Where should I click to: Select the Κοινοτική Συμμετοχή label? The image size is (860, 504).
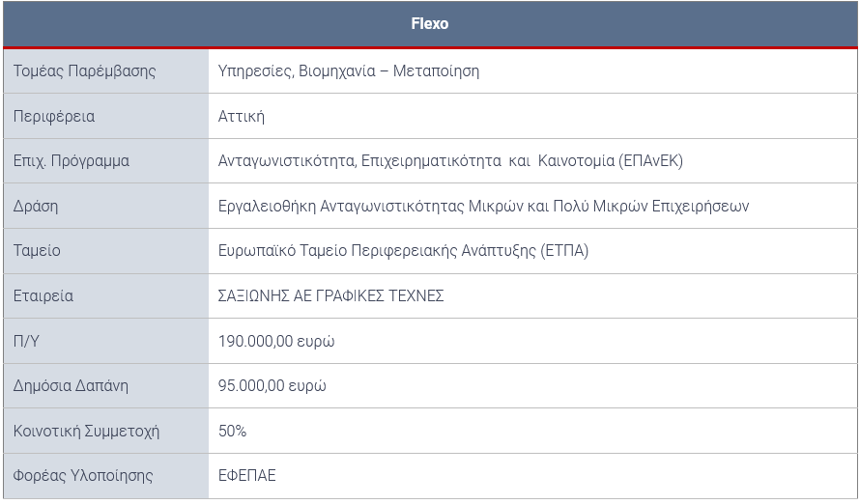coord(86,432)
